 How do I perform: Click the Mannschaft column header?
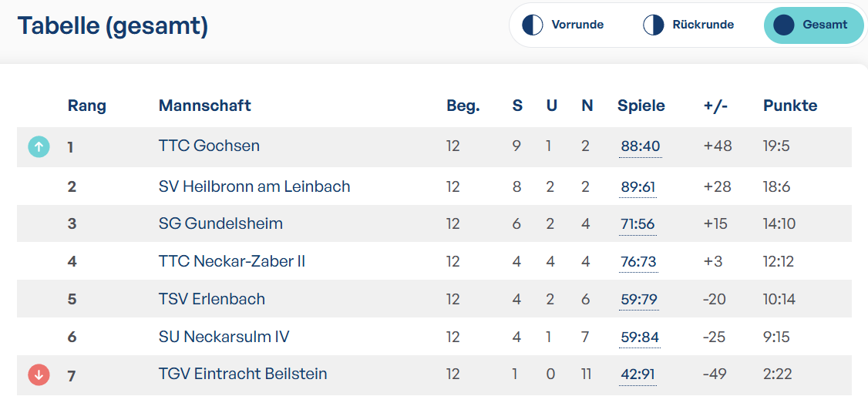[x=205, y=106]
